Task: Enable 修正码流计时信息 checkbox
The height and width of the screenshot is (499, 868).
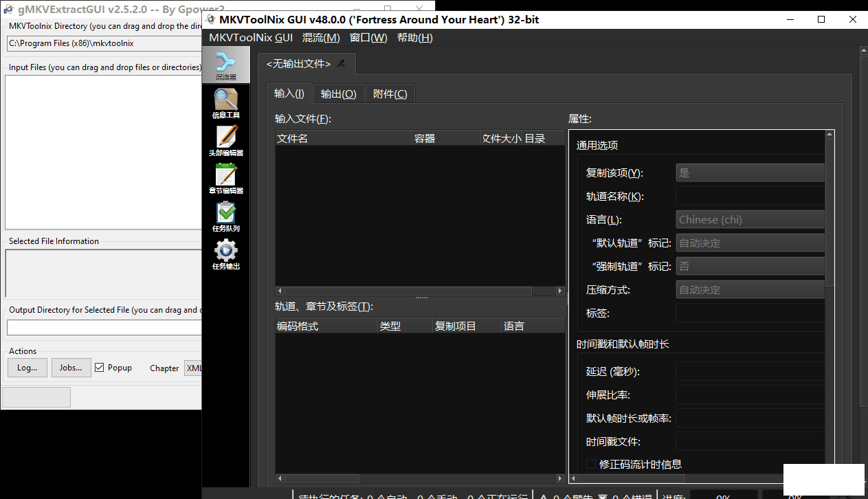Action: pos(591,464)
